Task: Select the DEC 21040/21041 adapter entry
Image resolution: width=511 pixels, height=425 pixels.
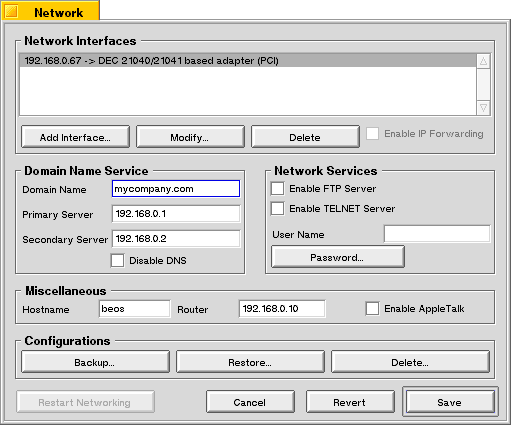Action: tap(248, 61)
